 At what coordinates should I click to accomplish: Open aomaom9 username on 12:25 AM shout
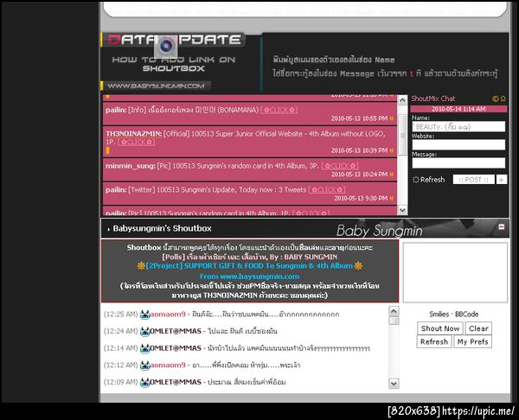point(168,315)
